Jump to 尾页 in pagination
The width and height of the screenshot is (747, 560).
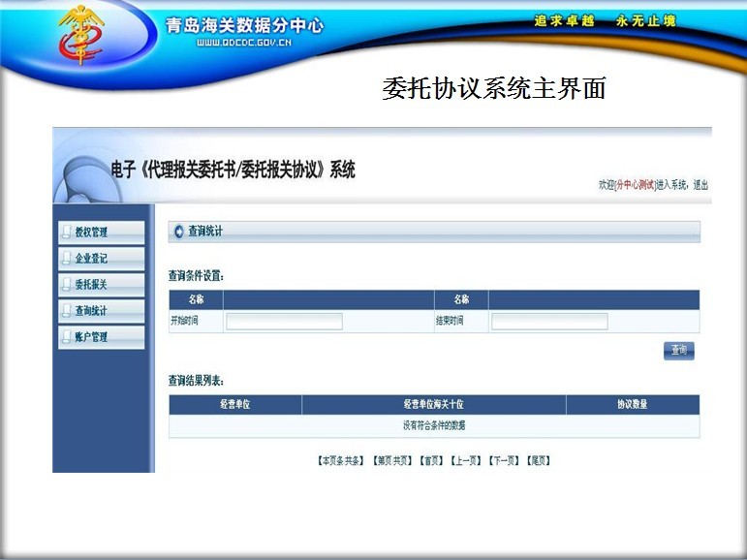[x=538, y=461]
